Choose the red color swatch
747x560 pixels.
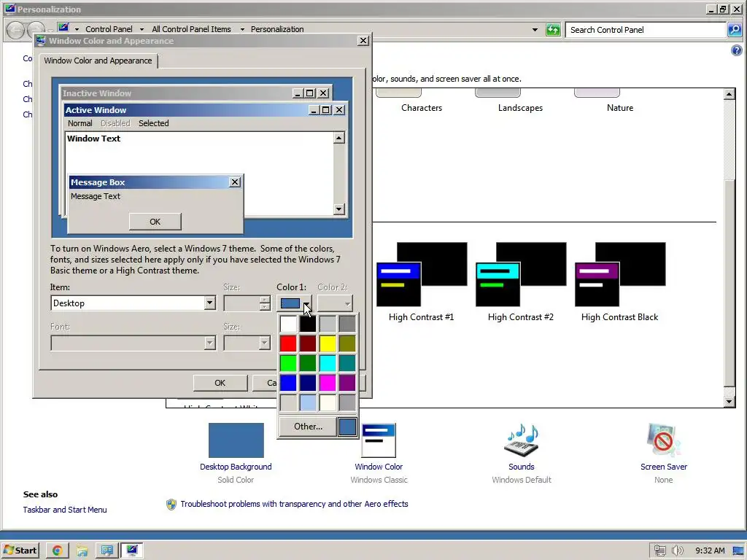click(288, 343)
